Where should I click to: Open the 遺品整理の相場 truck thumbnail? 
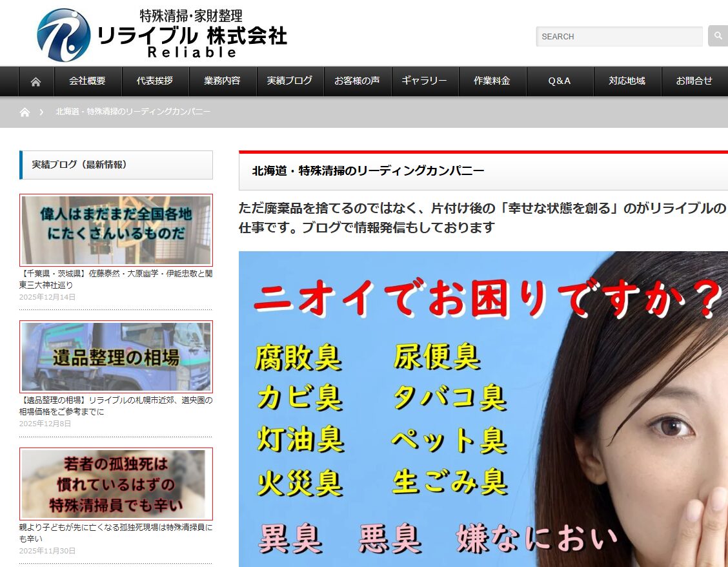coord(116,356)
